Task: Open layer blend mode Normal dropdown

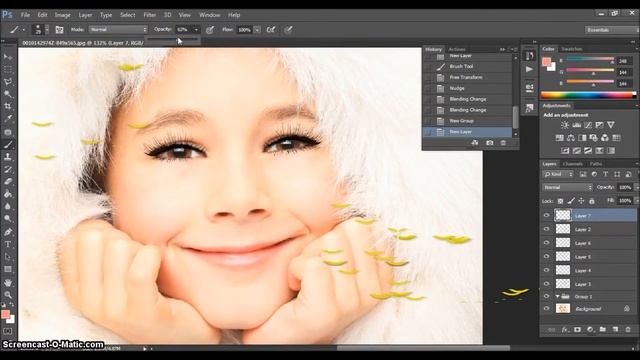Action: click(x=567, y=187)
